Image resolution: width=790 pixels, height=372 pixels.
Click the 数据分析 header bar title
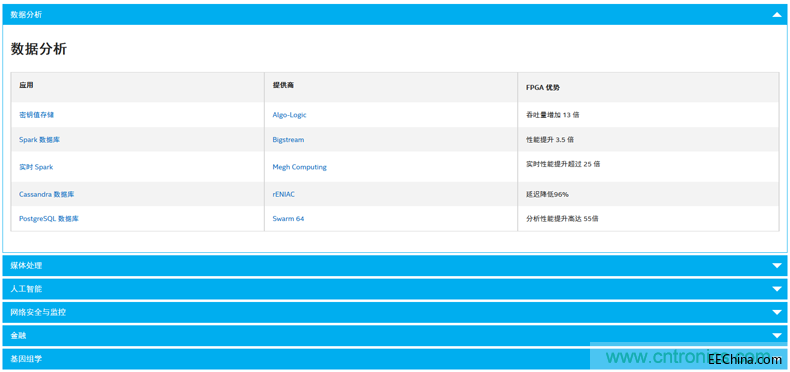26,15
